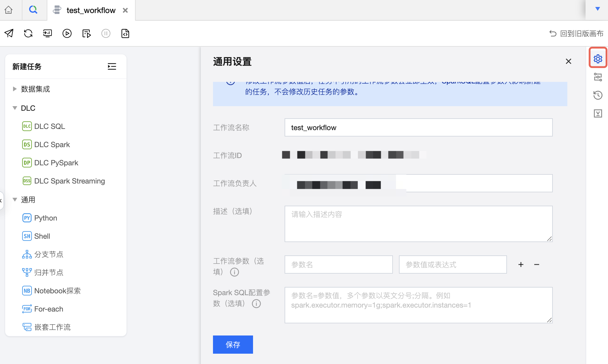Click the code file icon in toolbar
Image resolution: width=608 pixels, height=364 pixels.
(125, 33)
